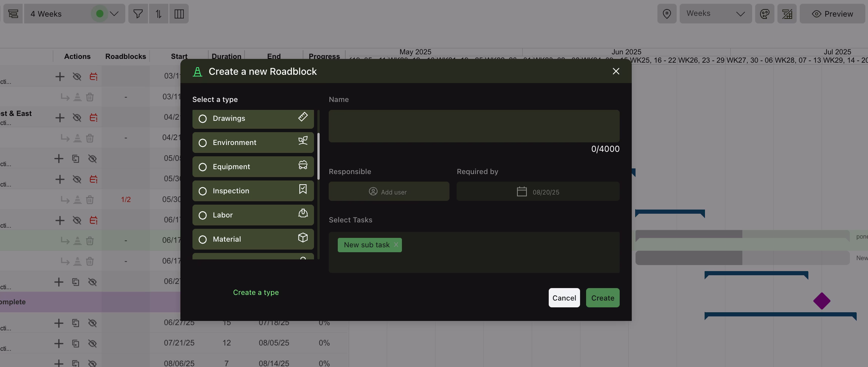Click the Jun 2025 month header

click(626, 52)
